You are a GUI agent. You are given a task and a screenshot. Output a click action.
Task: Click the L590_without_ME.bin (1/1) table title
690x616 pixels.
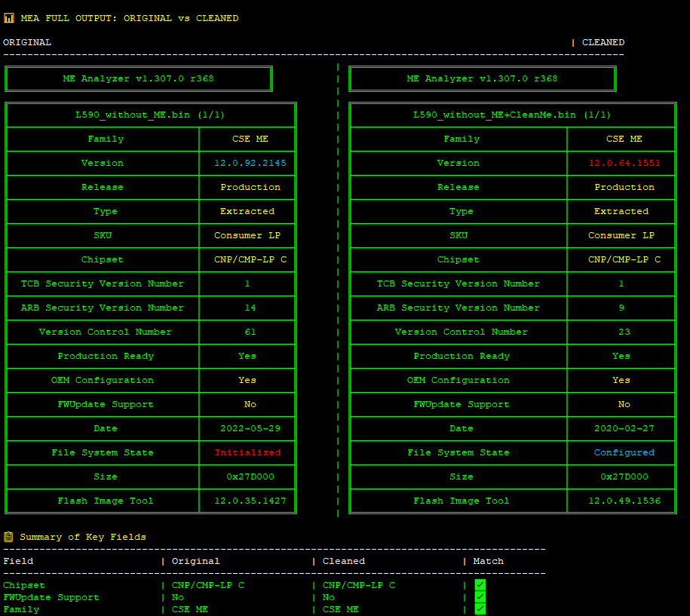151,115
